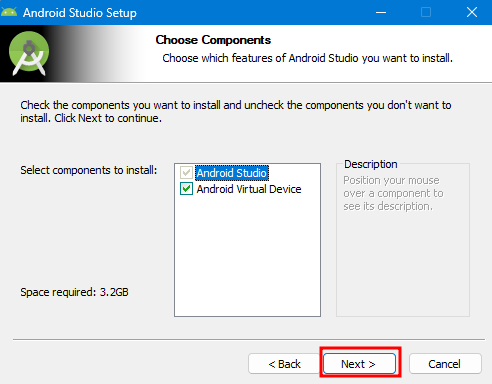492x384 pixels.
Task: Click the 'Space required: 3.2GB' text
Action: 74,292
